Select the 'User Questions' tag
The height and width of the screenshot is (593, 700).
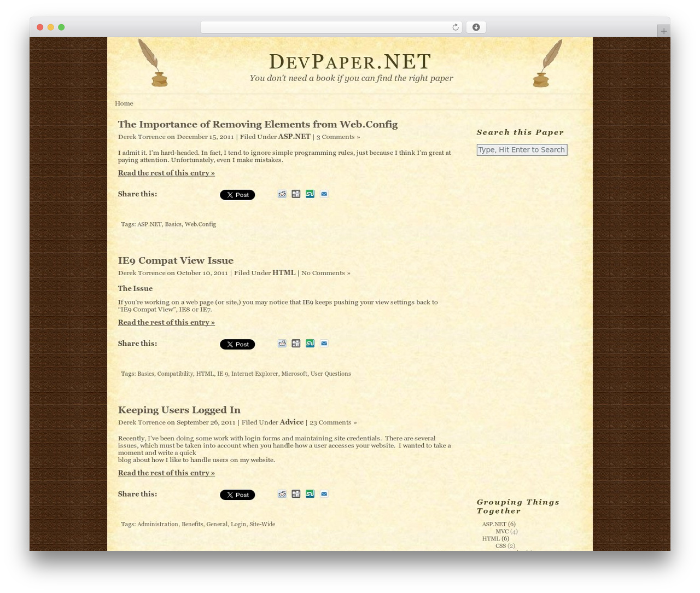pyautogui.click(x=331, y=374)
